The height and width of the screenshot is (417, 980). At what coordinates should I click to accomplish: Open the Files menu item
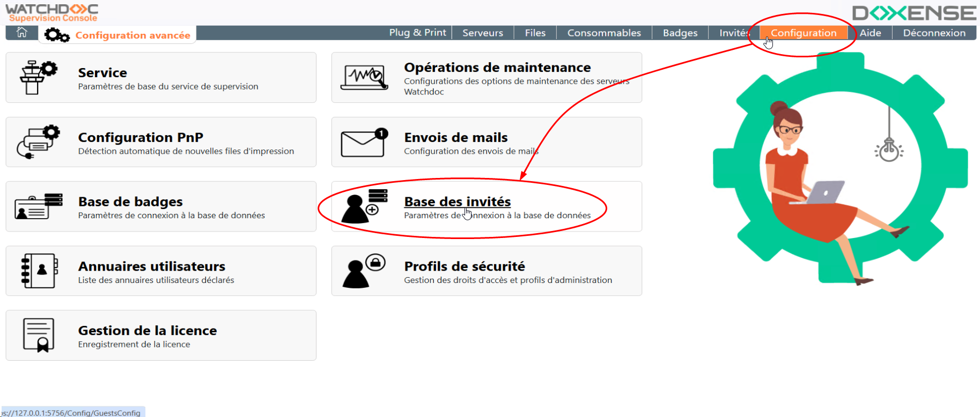click(535, 33)
